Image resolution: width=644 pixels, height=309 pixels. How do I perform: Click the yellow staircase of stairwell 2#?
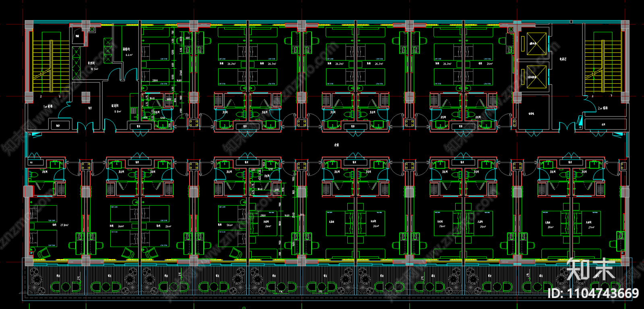tap(603, 66)
